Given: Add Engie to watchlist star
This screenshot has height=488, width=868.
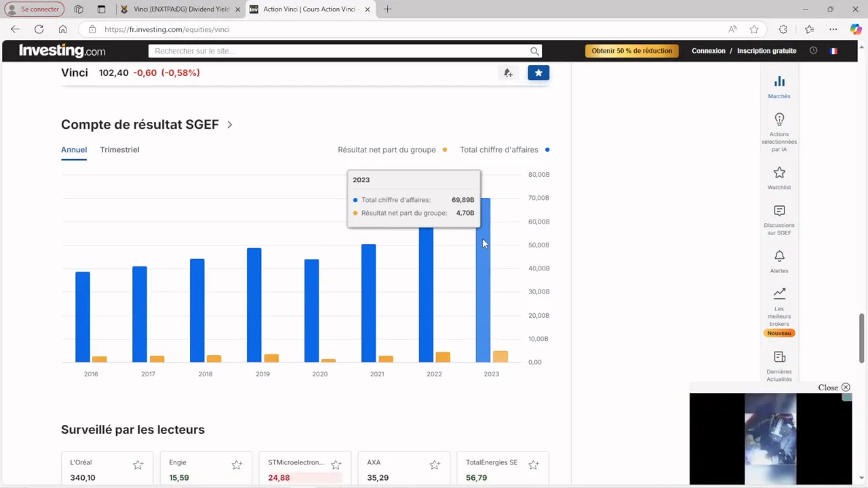Looking at the screenshot, I should pos(237,465).
